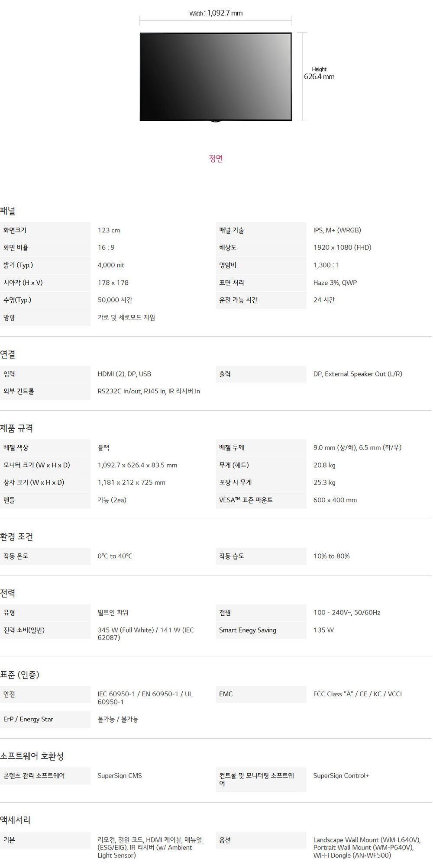433x868 pixels.
Task: Click the ErP / Energy Star row label
Action: point(28,720)
